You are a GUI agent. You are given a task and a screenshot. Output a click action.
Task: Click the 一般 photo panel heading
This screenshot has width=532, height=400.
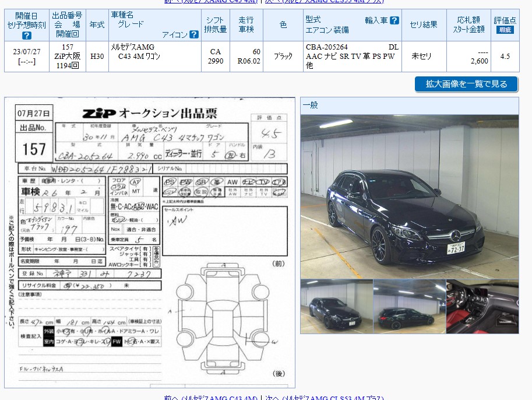coord(311,106)
